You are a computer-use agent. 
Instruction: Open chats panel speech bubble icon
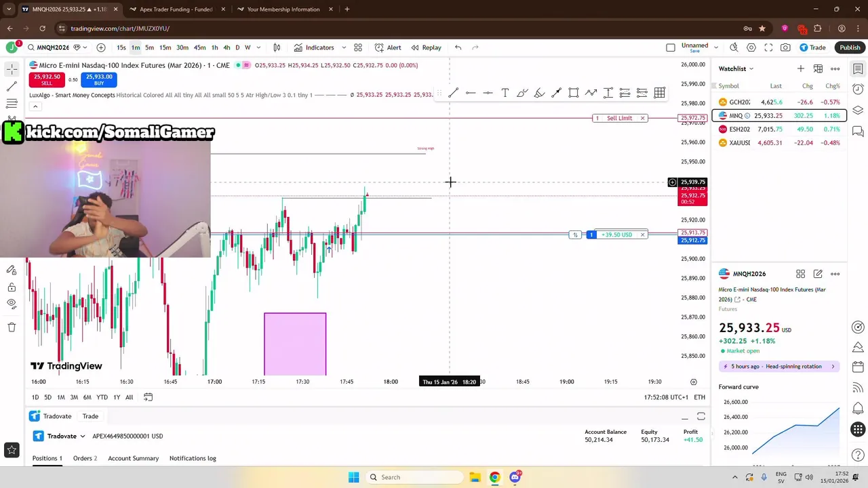[x=858, y=131]
